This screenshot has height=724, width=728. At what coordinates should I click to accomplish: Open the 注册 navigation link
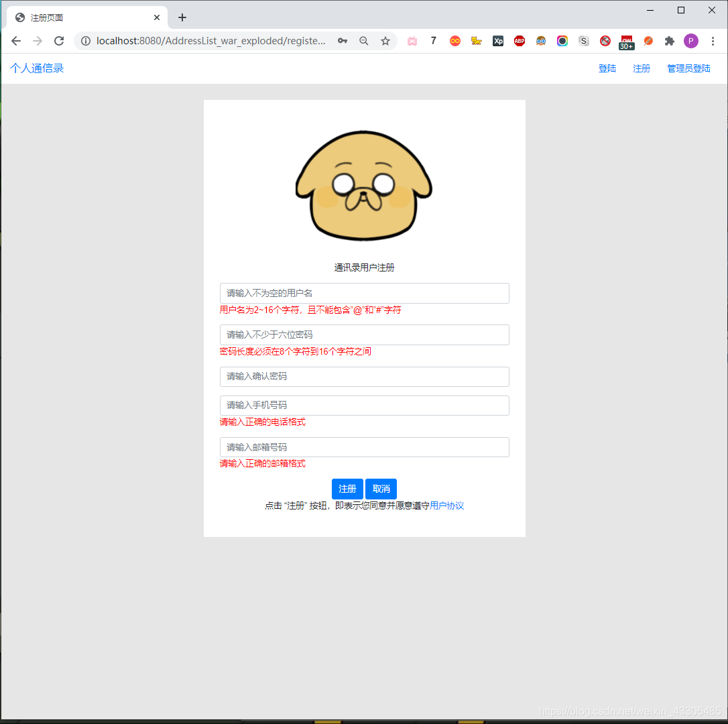(641, 68)
